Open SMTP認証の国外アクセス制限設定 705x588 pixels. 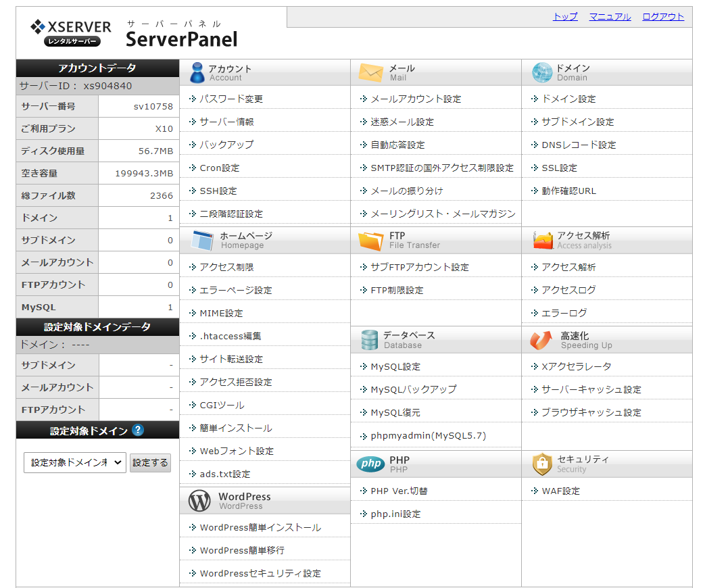pos(442,168)
